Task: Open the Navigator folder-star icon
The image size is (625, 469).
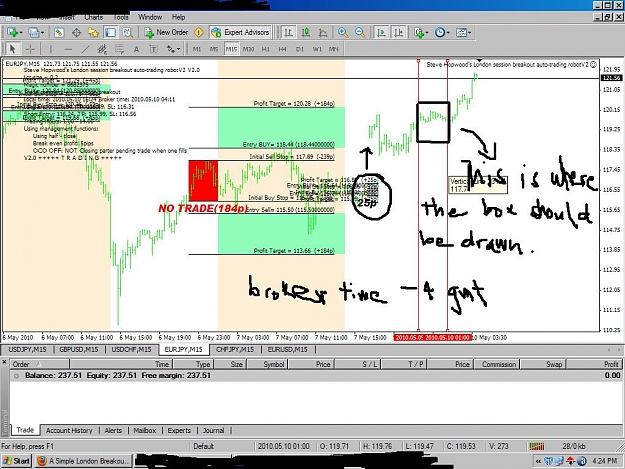Action: [x=93, y=33]
